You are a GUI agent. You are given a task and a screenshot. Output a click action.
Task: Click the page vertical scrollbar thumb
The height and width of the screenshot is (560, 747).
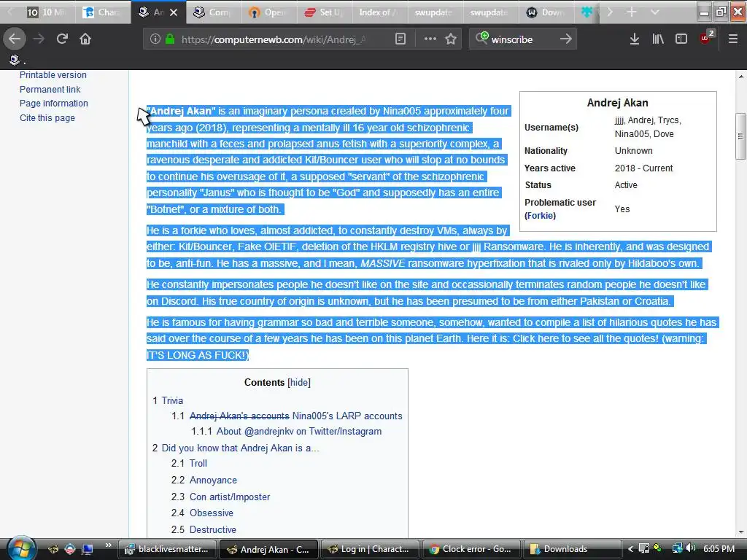point(741,136)
